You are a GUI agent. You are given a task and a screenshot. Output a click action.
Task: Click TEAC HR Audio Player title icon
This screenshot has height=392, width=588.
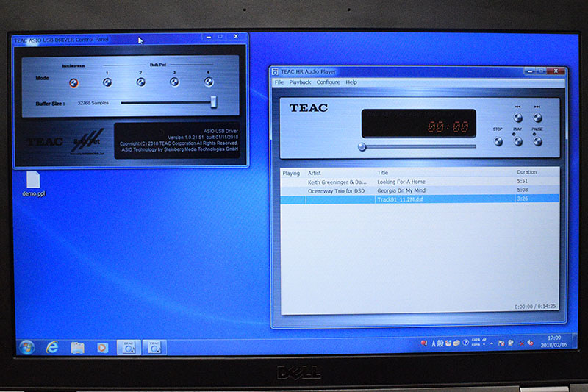pos(275,71)
